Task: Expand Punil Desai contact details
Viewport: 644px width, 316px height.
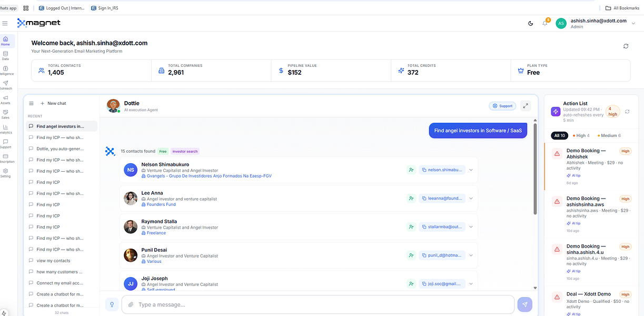Action: tap(471, 255)
